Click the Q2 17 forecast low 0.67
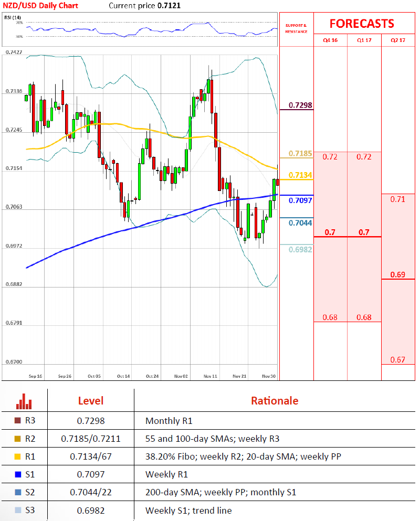Screen dimensions: 420x521 [x=398, y=360]
